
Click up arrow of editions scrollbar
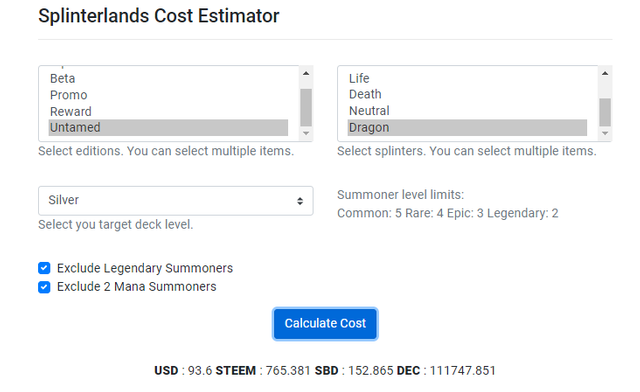point(306,74)
